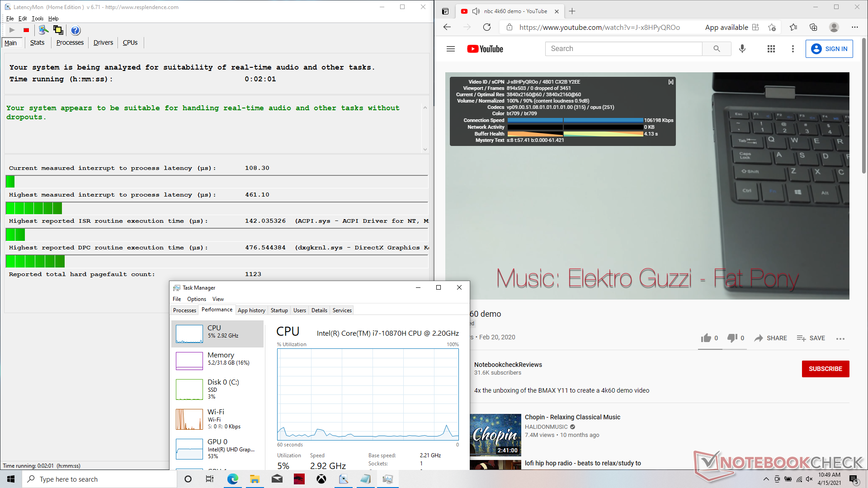
Task: Click the YouTube search input field
Action: [x=624, y=49]
